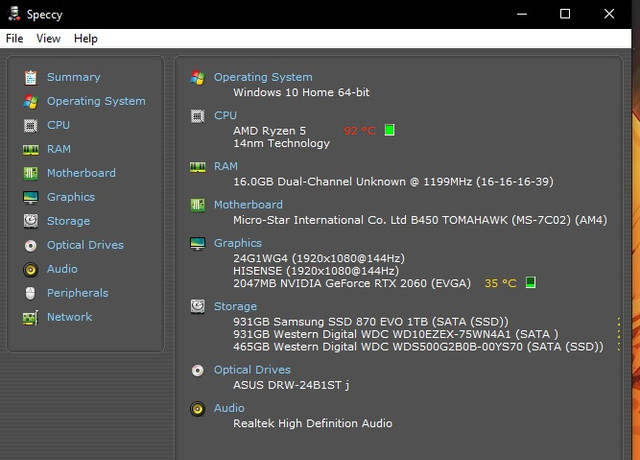Screen dimensions: 640x460
Task: Open the Help menu
Action: tap(86, 38)
